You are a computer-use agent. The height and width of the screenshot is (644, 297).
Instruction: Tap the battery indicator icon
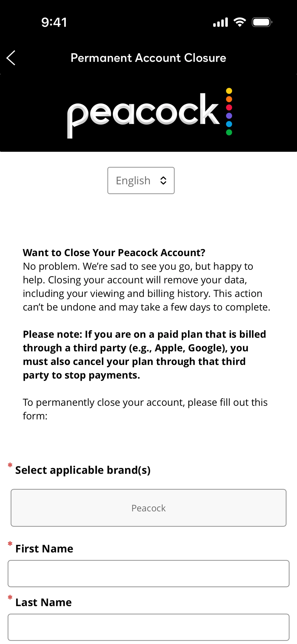click(x=262, y=22)
